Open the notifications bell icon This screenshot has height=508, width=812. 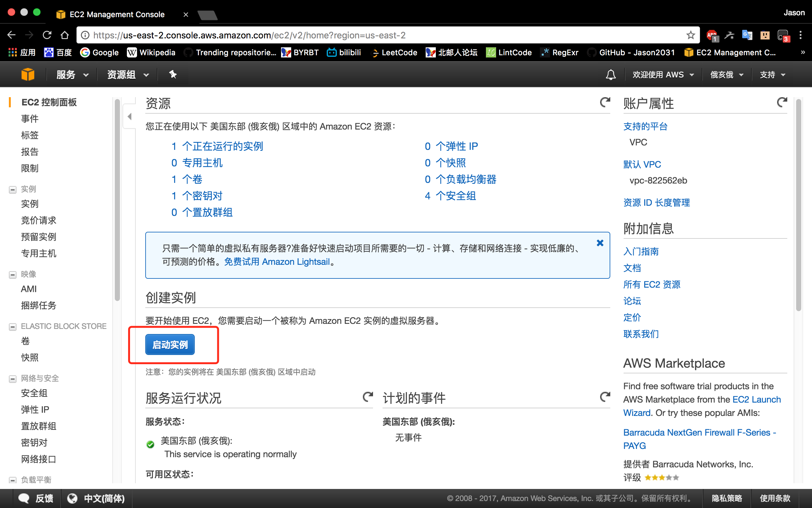(611, 75)
